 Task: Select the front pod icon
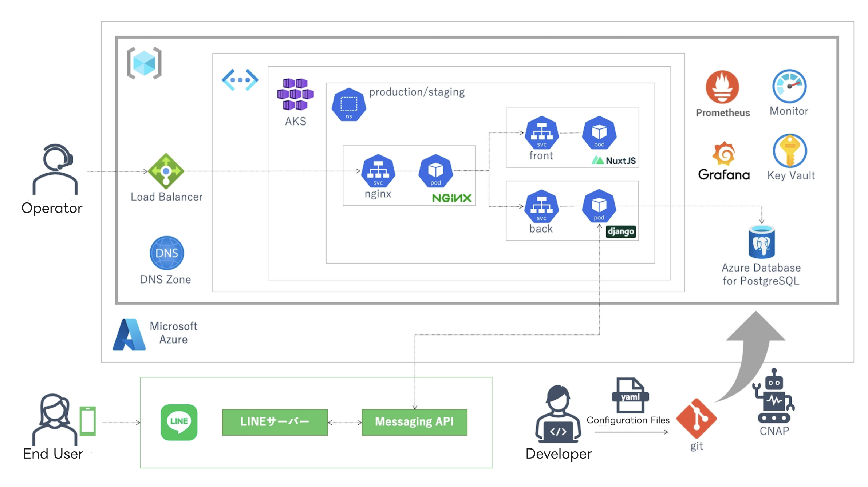pos(599,133)
